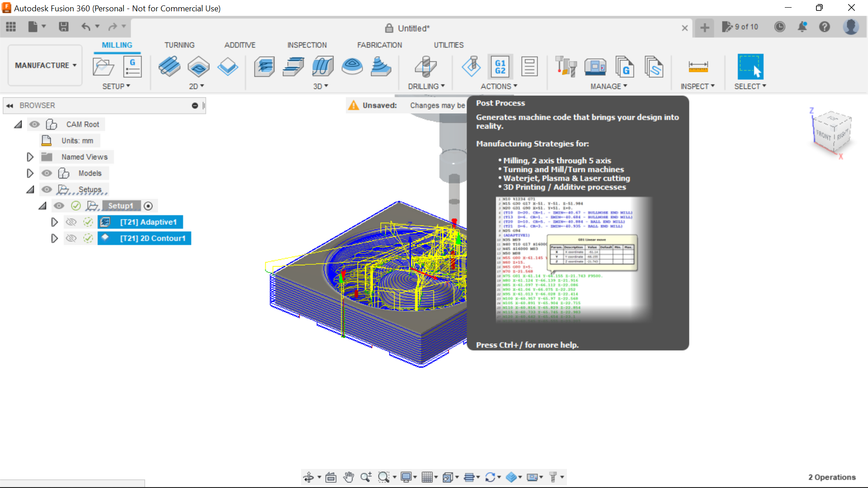This screenshot has height=488, width=868.
Task: Select the Measure ruler icon in Inspect
Action: click(698, 67)
